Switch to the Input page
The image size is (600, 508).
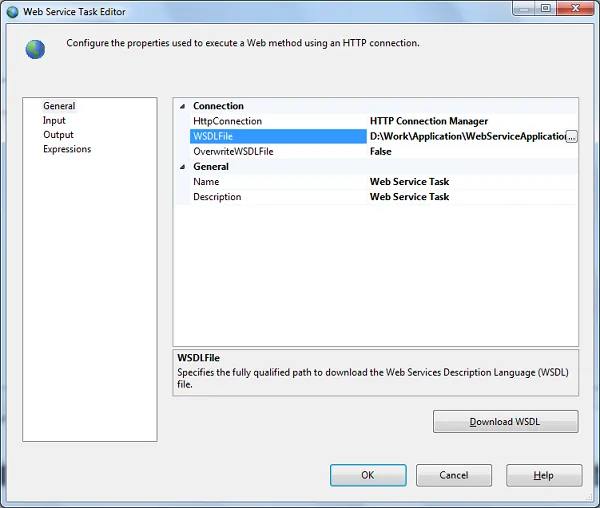coord(54,120)
